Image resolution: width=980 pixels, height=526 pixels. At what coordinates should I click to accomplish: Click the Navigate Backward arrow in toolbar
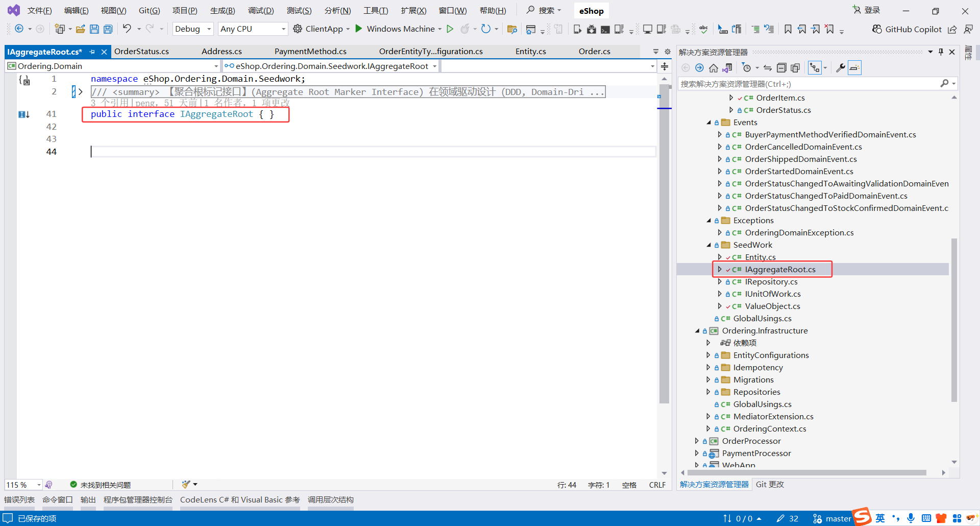pos(19,29)
